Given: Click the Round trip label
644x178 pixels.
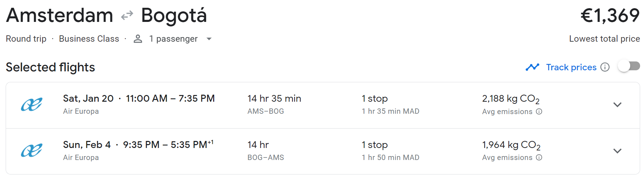Looking at the screenshot, I should [26, 39].
